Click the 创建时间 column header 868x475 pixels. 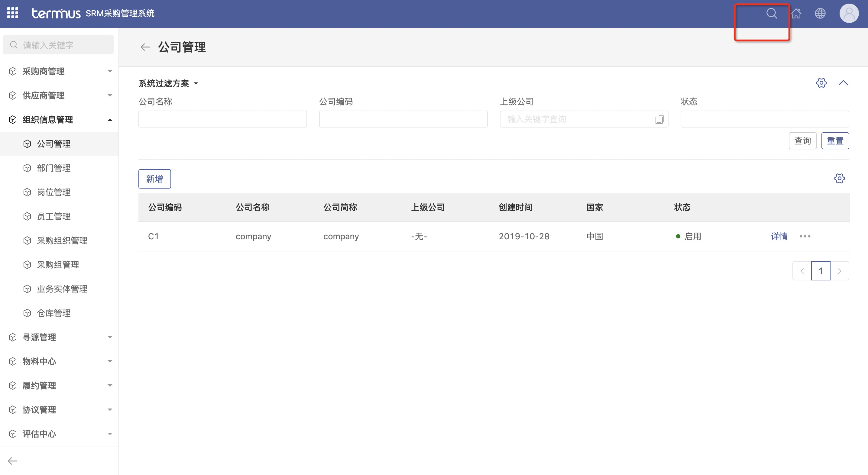coord(515,208)
